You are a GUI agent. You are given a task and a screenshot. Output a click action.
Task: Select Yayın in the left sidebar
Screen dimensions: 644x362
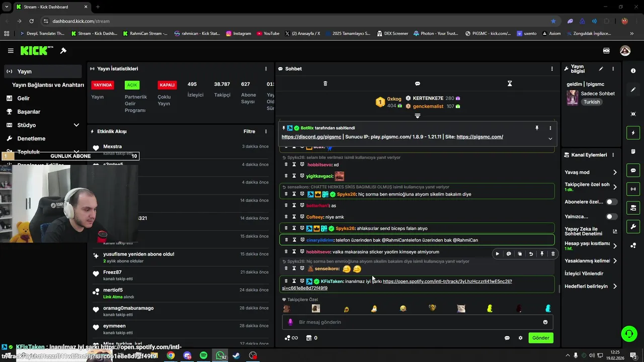[43, 71]
